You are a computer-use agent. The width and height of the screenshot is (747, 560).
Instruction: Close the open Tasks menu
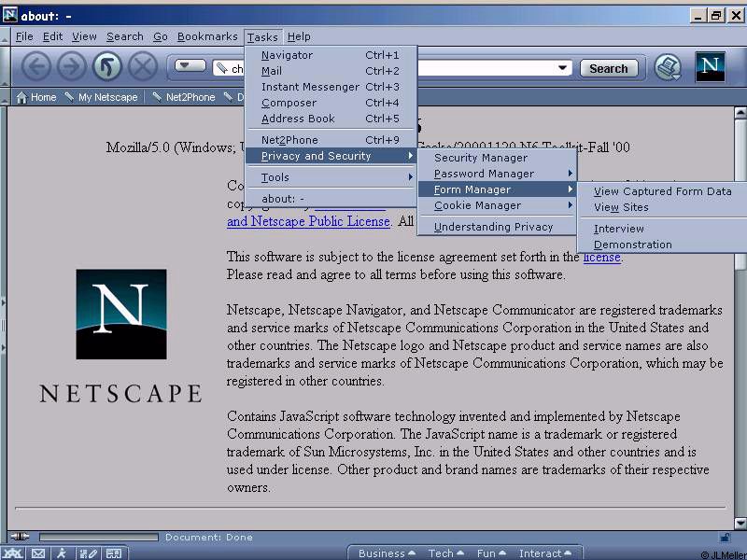(262, 36)
